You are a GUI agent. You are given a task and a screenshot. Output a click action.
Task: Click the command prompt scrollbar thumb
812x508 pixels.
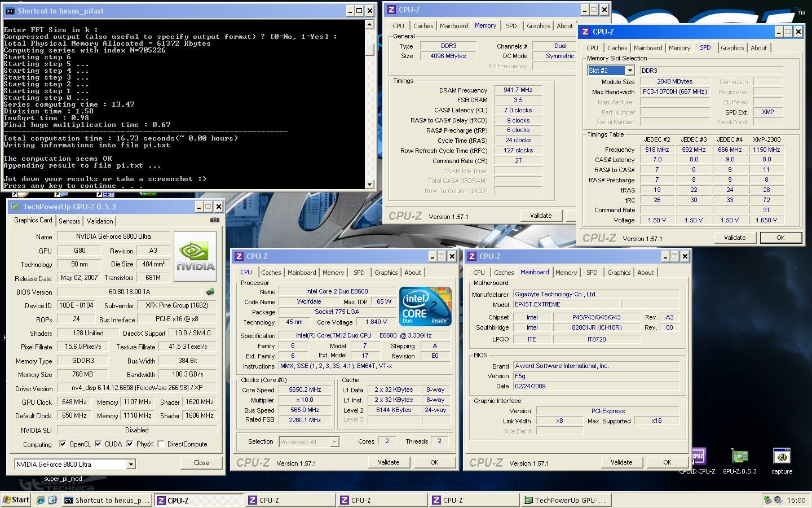coord(369,49)
